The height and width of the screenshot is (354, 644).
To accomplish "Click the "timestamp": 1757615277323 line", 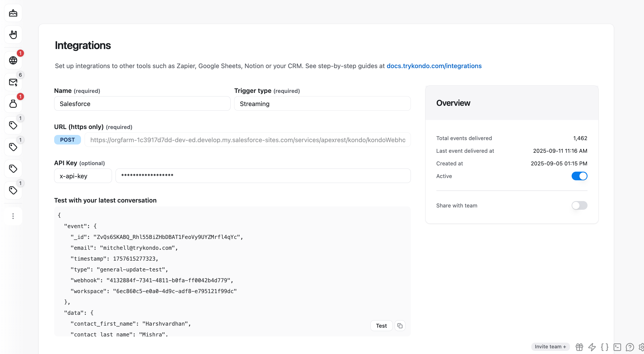I will tap(115, 259).
